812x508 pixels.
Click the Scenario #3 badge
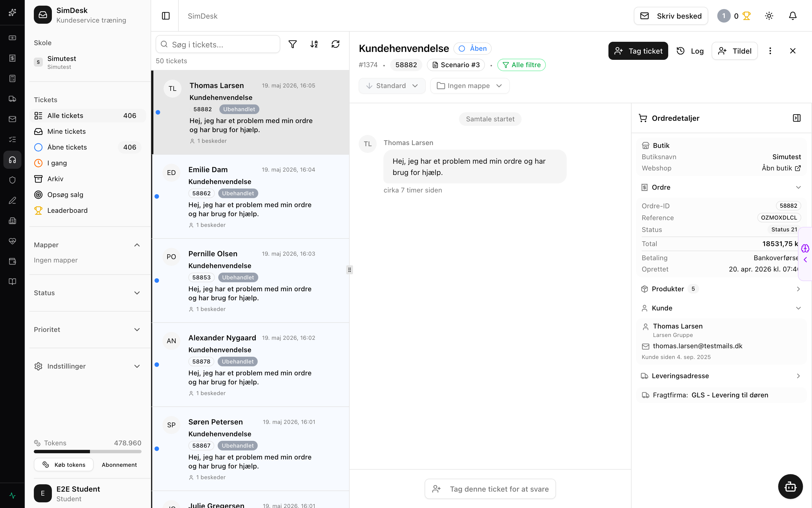[x=456, y=65]
